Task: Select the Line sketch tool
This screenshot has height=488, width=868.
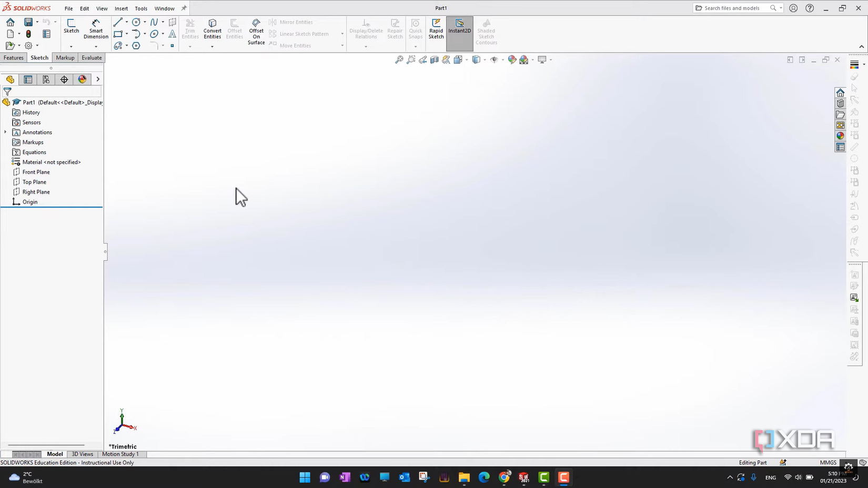Action: tap(118, 22)
